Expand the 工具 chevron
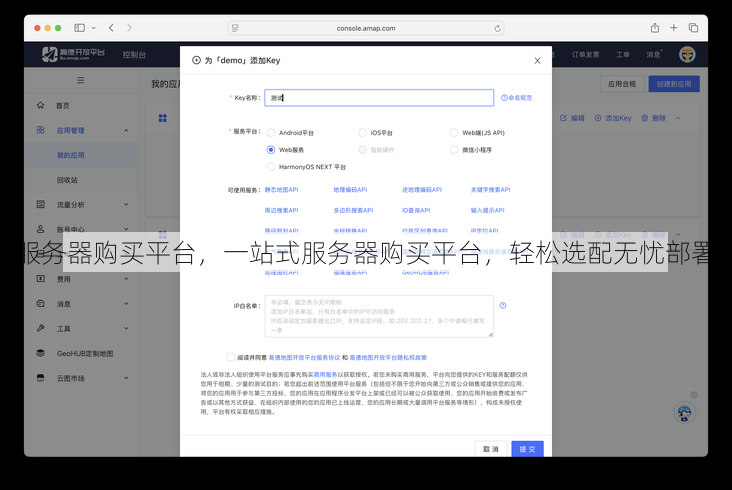 click(126, 328)
